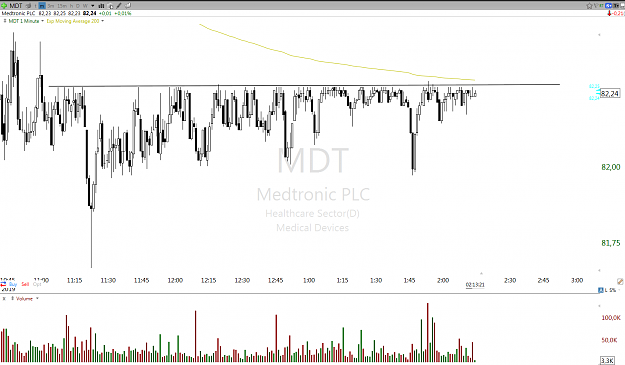Close the Volume pane with the x

tap(4, 298)
